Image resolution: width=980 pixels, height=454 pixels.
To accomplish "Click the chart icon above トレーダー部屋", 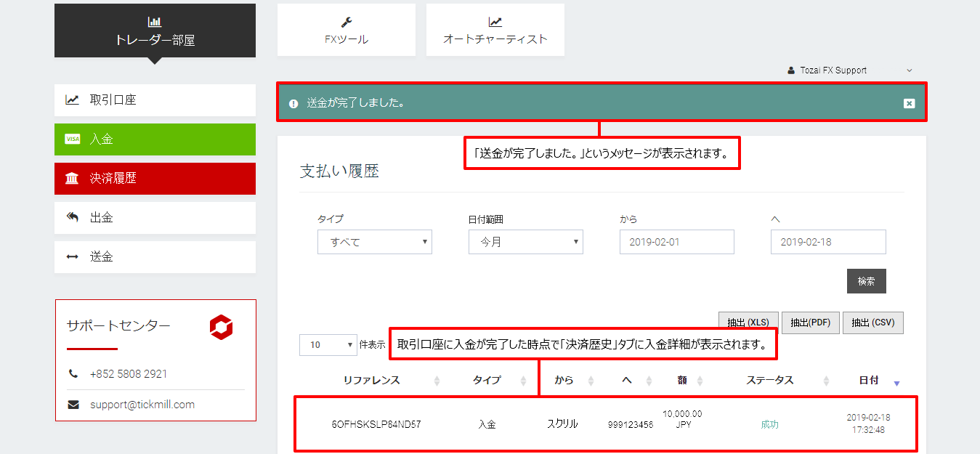I will point(154,22).
